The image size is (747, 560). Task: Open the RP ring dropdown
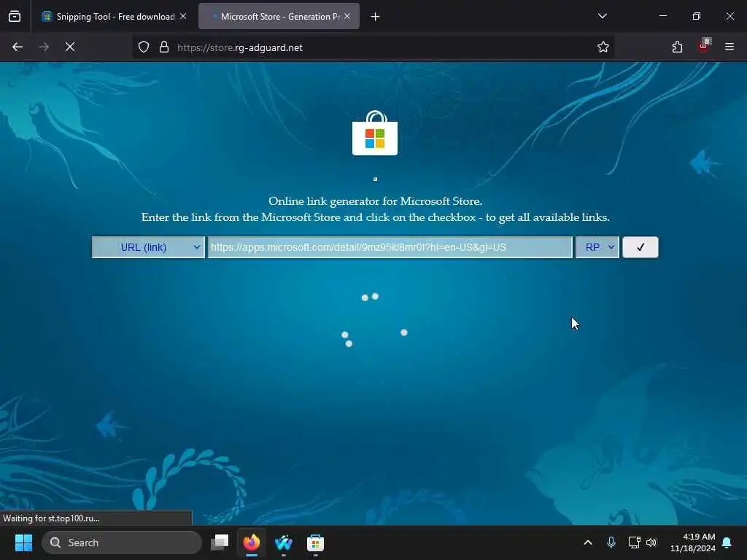[x=597, y=247]
